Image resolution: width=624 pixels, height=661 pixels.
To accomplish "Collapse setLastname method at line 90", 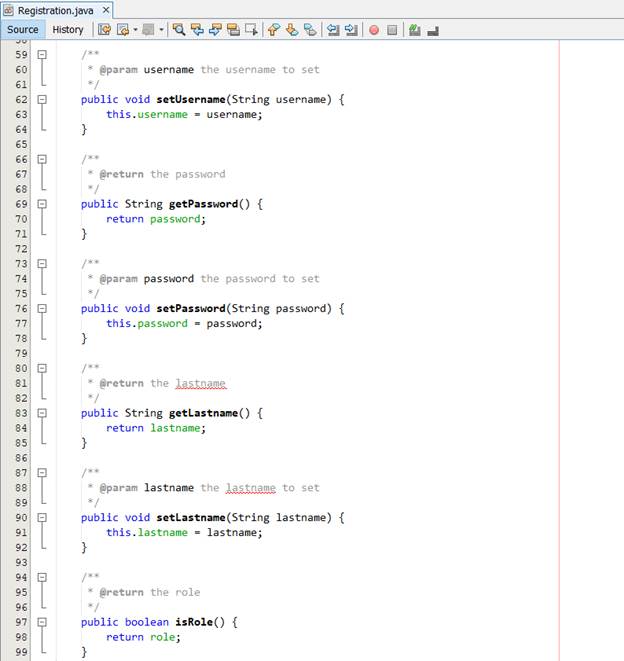I will click(x=42, y=517).
